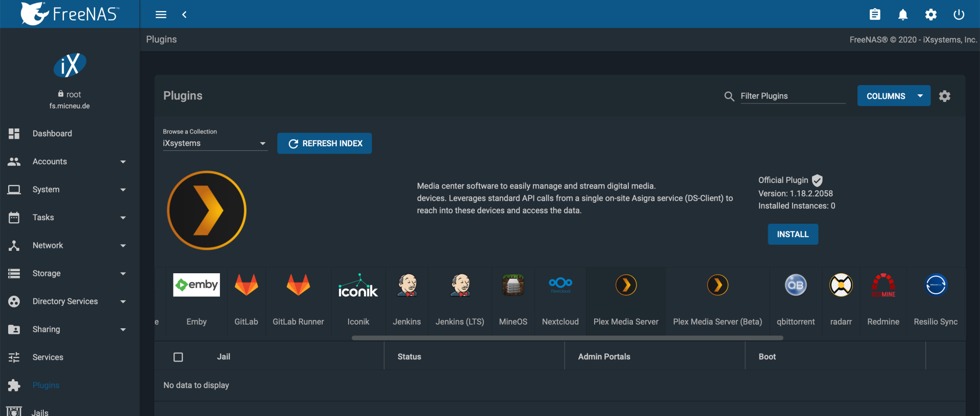Image resolution: width=980 pixels, height=416 pixels.
Task: Expand the Directory Services menu
Action: [70, 302]
